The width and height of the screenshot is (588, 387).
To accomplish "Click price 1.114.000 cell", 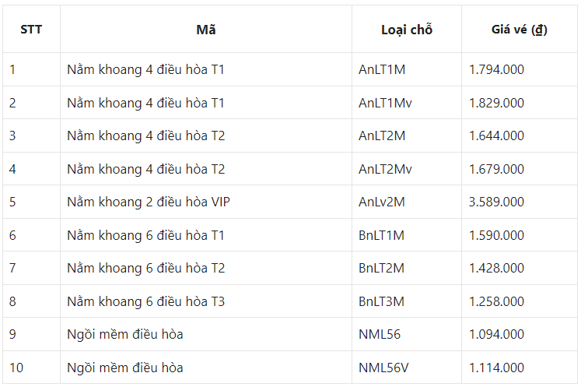I will (x=496, y=368).
